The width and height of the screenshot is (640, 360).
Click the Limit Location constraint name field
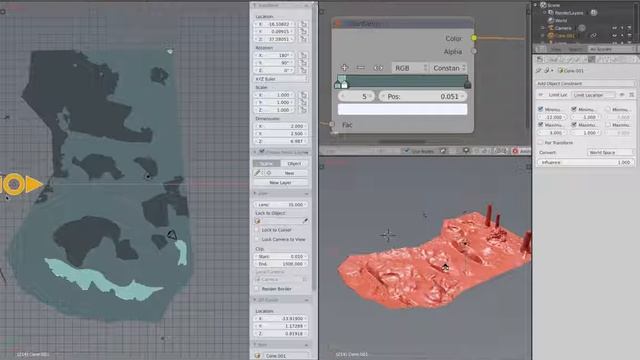pos(593,95)
